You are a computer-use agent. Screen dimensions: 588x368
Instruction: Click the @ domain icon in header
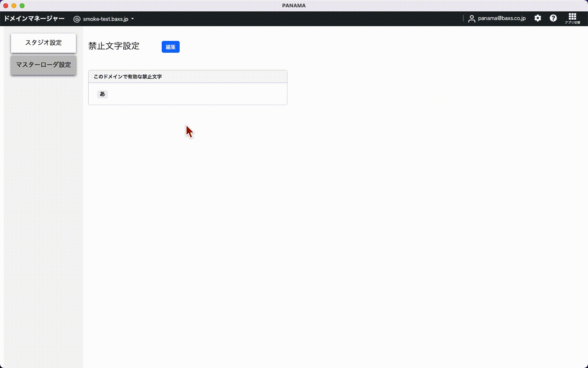click(x=77, y=19)
